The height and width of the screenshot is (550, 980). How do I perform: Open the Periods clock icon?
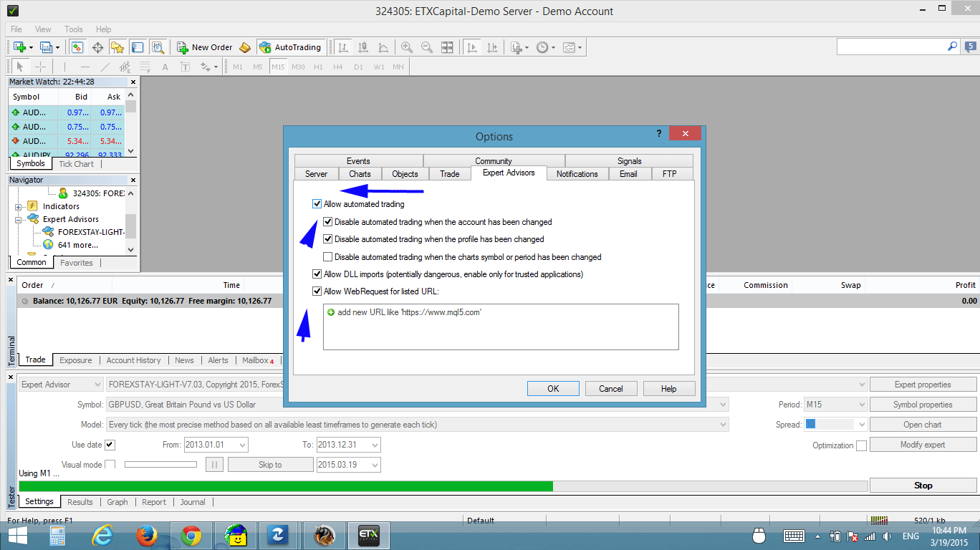545,47
